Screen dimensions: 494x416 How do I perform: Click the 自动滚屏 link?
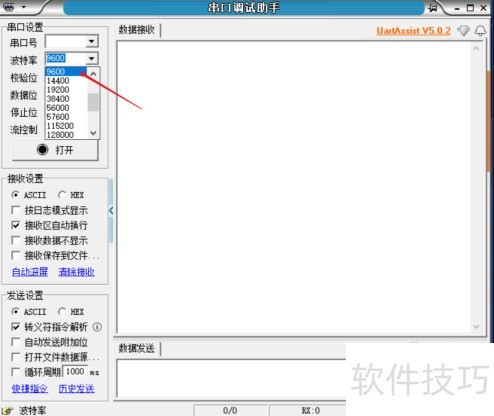(x=30, y=272)
